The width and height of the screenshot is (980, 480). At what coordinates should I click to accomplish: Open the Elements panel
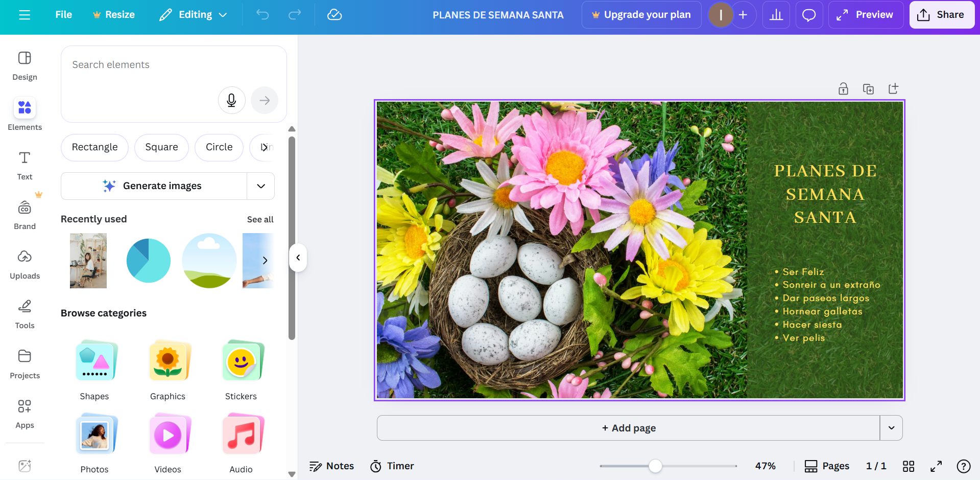[24, 113]
